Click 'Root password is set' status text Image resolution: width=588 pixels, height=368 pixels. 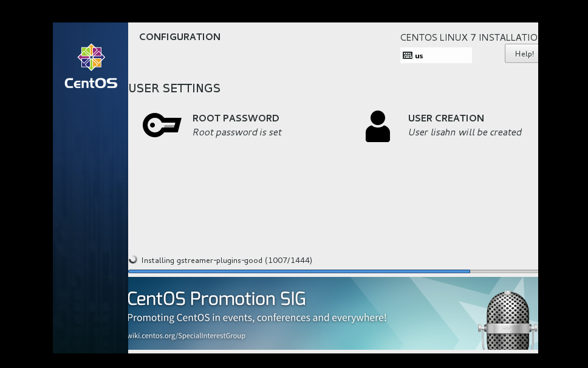coord(237,132)
